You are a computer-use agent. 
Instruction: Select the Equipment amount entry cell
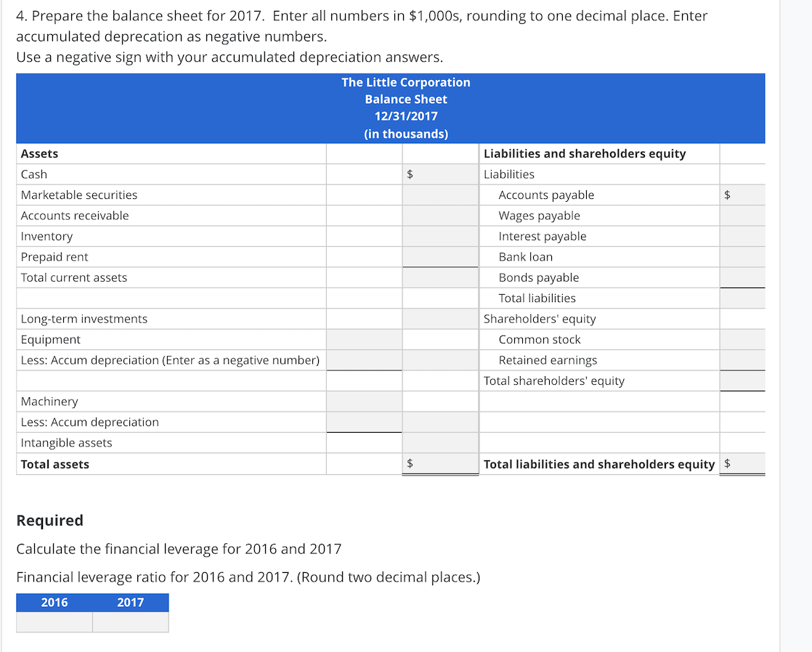pyautogui.click(x=364, y=339)
